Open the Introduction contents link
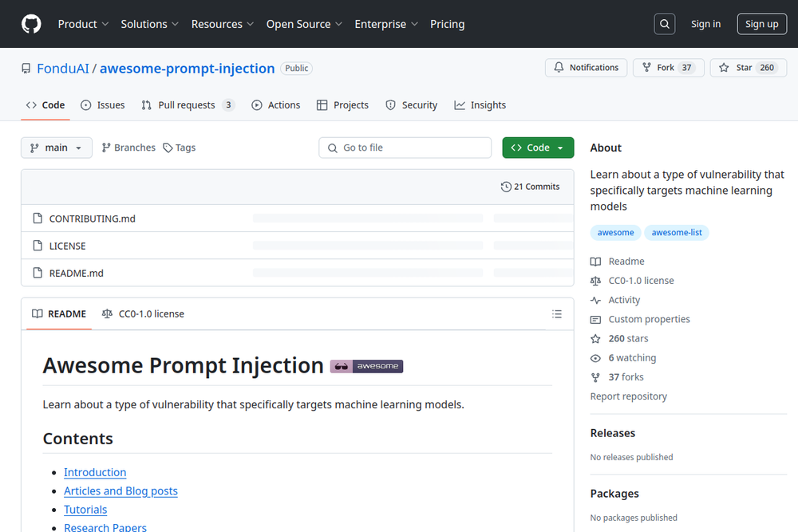798x532 pixels. coord(95,472)
